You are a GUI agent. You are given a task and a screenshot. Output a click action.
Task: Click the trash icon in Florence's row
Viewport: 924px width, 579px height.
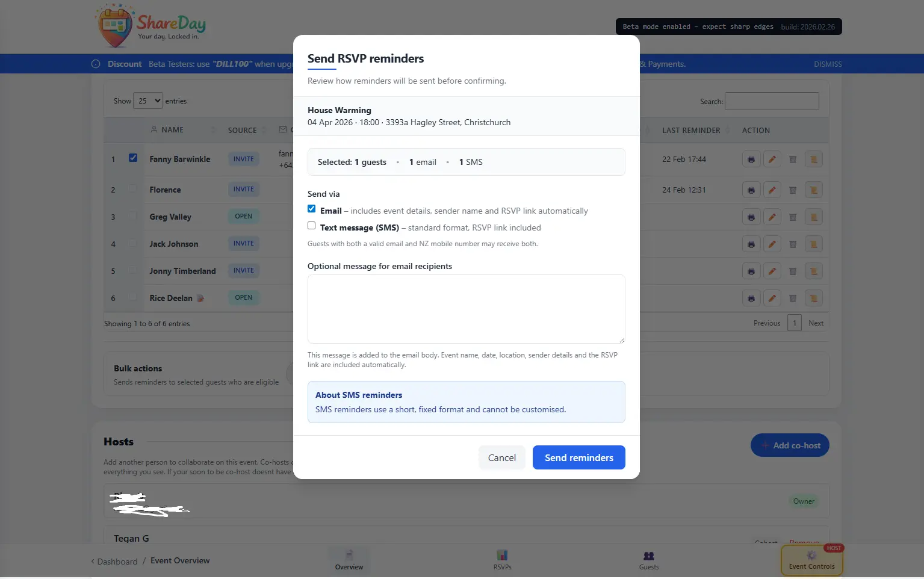pyautogui.click(x=793, y=190)
